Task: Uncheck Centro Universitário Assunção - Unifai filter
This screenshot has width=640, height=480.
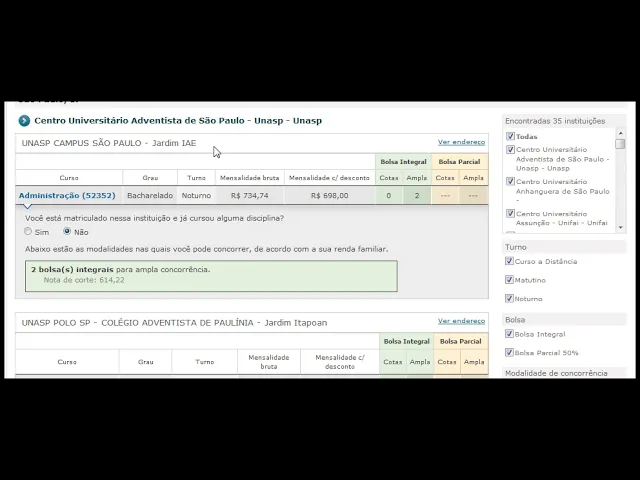Action: [x=510, y=213]
